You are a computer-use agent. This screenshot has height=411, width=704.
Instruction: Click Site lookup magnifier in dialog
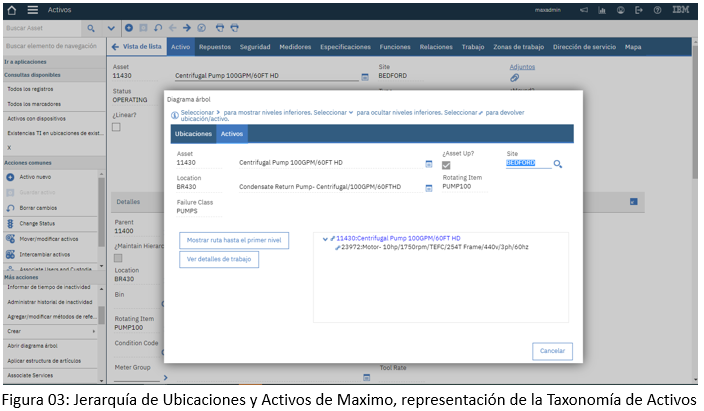[x=558, y=164]
